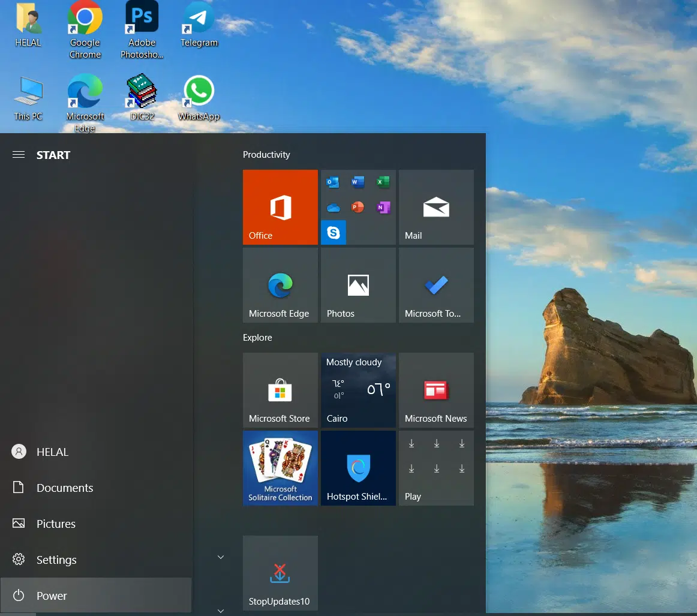
Task: Click the Mostly cloudy weather text
Action: pos(354,362)
